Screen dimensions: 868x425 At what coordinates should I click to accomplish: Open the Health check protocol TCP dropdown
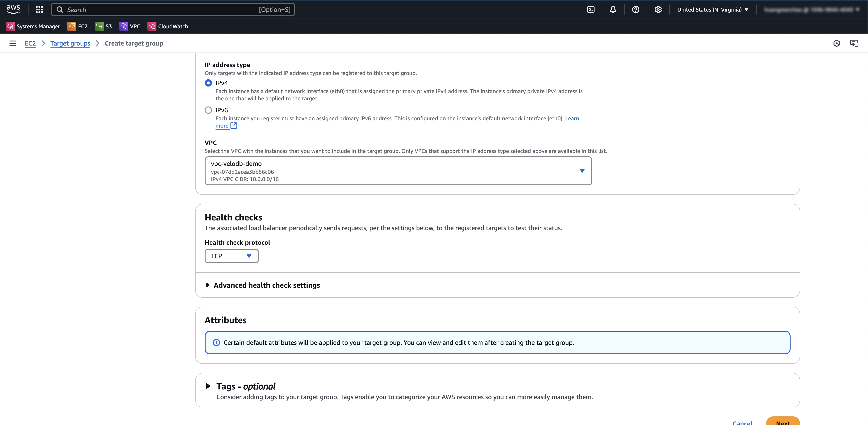(231, 256)
